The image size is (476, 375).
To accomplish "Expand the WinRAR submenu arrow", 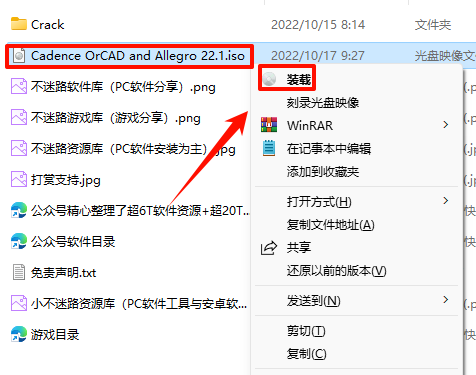I will click(x=446, y=125).
